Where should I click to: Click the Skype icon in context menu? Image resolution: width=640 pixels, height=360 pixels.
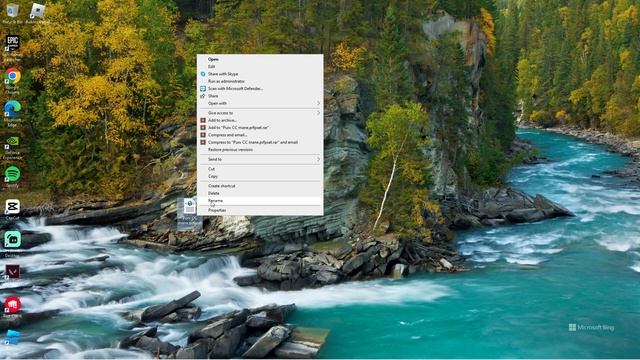[x=202, y=74]
